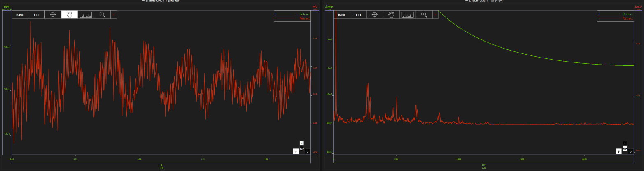Click the green Retract legend entry in the left chart

pyautogui.click(x=292, y=14)
